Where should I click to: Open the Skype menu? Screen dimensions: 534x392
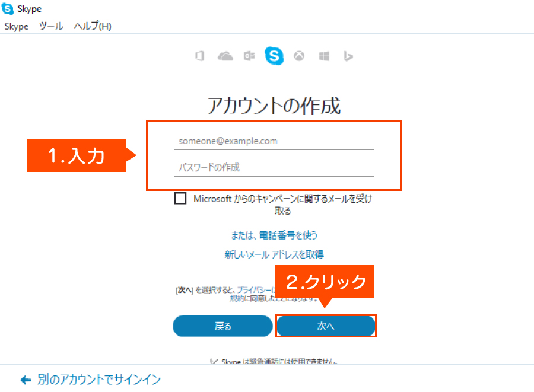point(17,26)
